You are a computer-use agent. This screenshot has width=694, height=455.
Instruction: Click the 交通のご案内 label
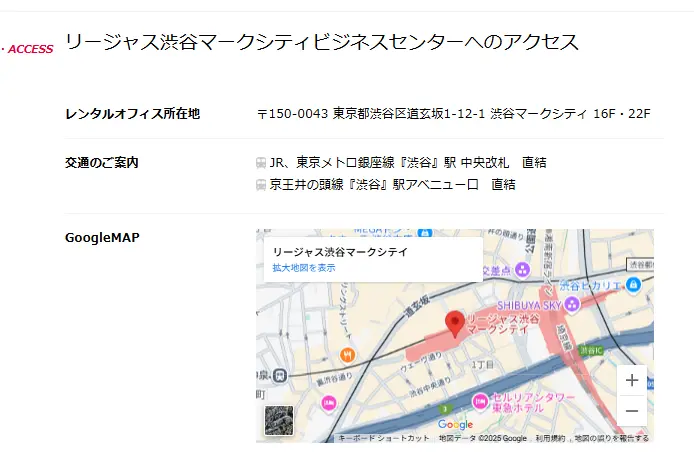[102, 162]
